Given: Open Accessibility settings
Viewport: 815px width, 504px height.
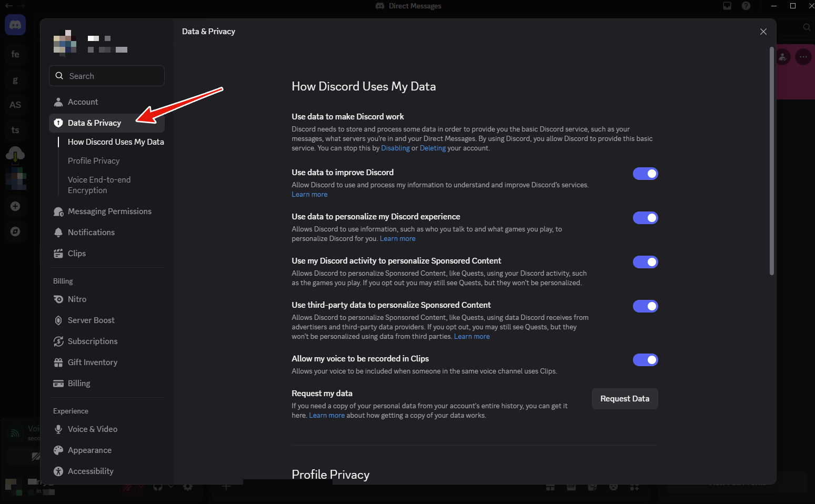Looking at the screenshot, I should tap(107, 471).
